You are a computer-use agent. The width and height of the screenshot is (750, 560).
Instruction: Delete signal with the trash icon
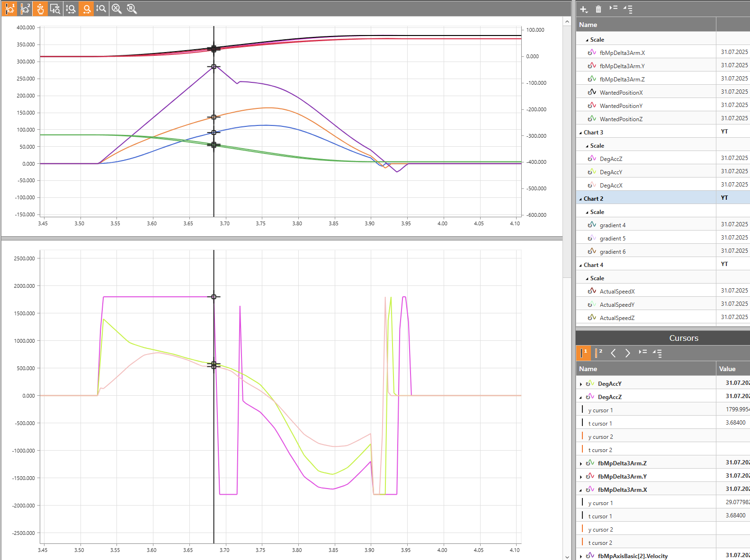[598, 9]
